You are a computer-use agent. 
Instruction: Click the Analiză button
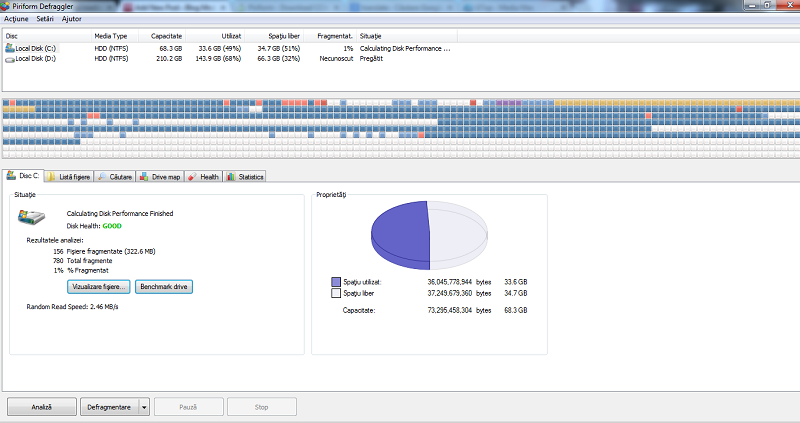(42, 407)
